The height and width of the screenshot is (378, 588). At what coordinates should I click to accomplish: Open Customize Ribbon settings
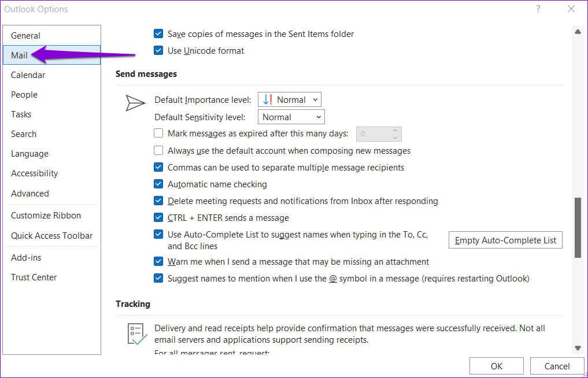click(52, 216)
